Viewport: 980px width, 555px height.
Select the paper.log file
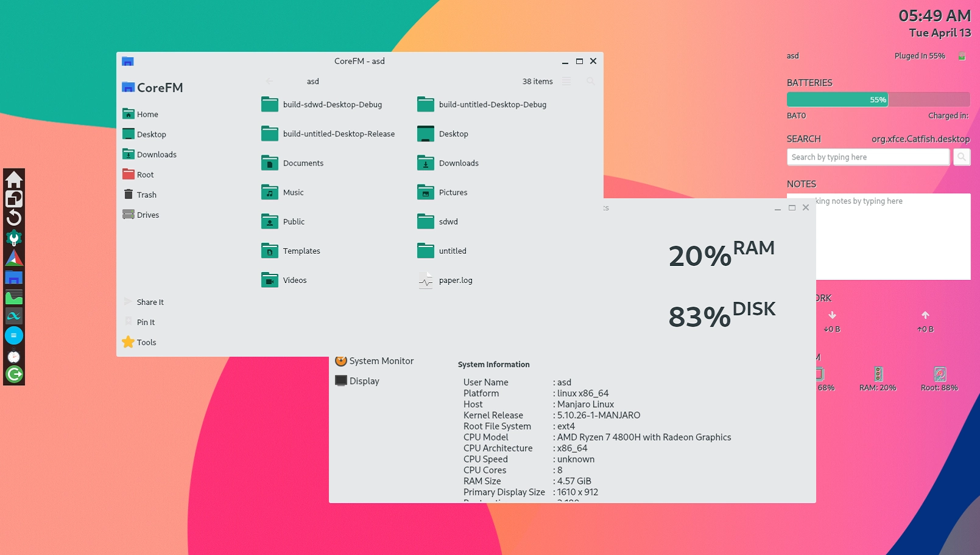pos(455,281)
